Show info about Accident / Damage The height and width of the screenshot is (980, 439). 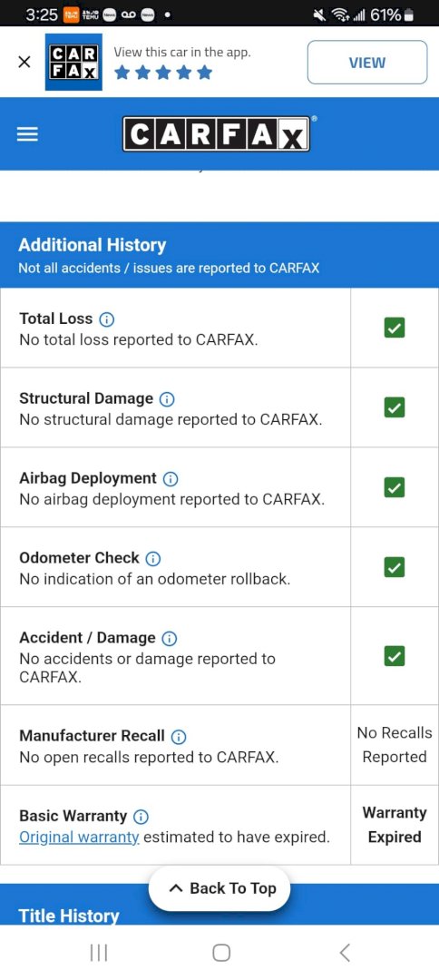[x=170, y=638]
